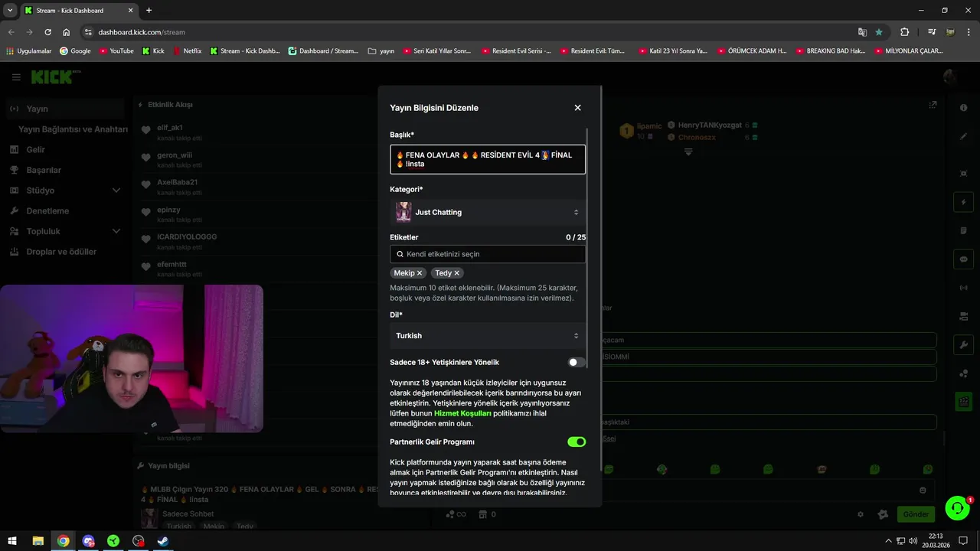
Task: Click the pencil edit icon in the right toolbar
Action: pyautogui.click(x=963, y=136)
